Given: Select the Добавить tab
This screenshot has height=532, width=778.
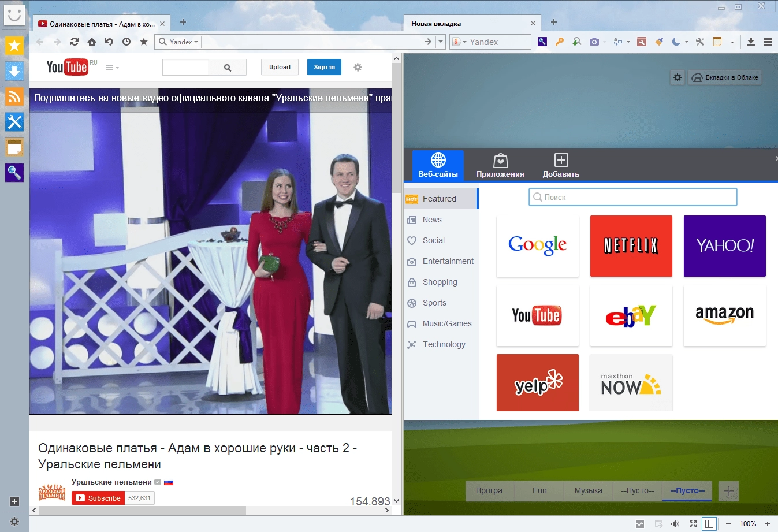Looking at the screenshot, I should (561, 166).
